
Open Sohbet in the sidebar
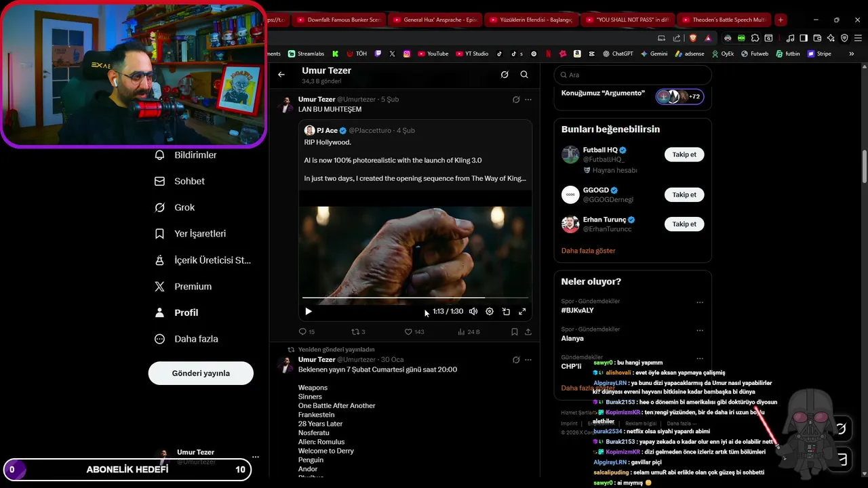point(180,181)
